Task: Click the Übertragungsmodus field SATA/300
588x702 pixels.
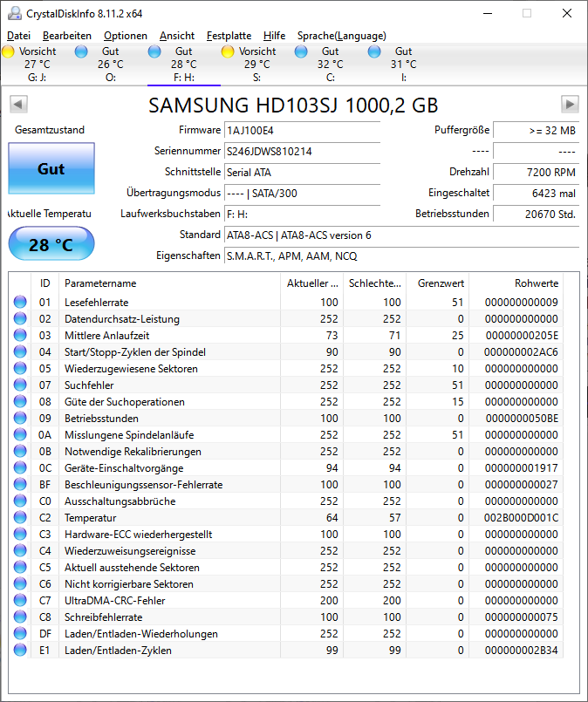Action: (x=302, y=194)
